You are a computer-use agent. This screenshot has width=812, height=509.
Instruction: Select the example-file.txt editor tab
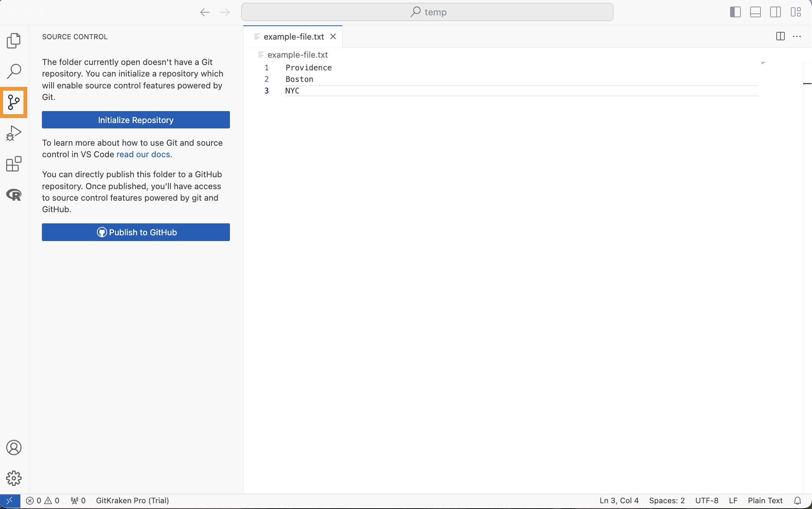(x=293, y=37)
